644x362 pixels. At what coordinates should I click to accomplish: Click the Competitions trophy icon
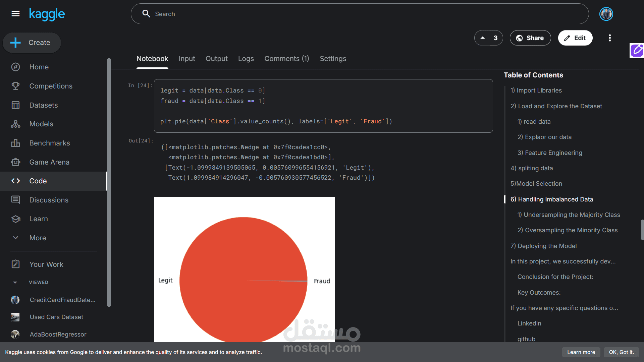click(15, 86)
